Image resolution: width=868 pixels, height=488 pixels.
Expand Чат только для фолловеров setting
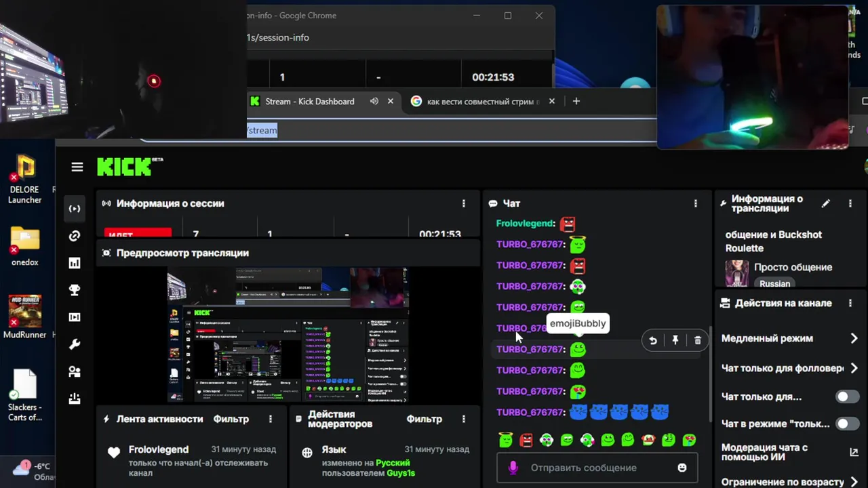click(x=790, y=368)
